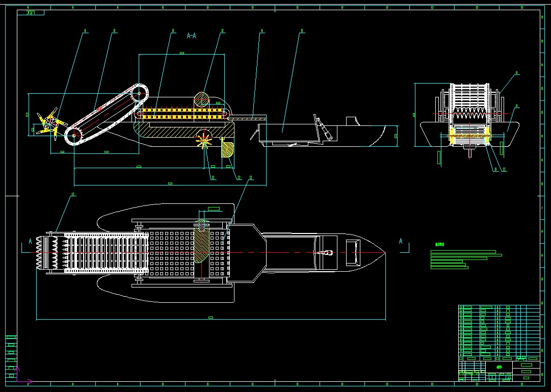The image size is (551, 392).
Task: Select the yellow horizontal conveyor chain in section view
Action: 182,113
